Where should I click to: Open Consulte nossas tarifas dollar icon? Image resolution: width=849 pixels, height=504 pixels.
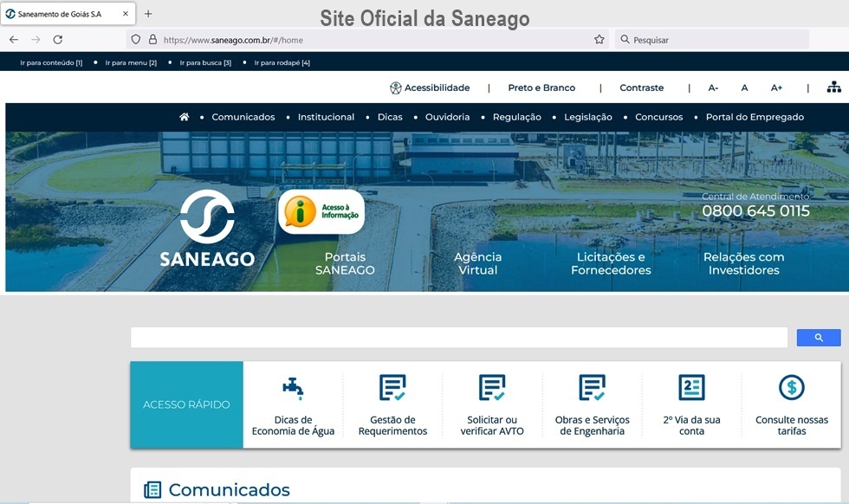[792, 388]
